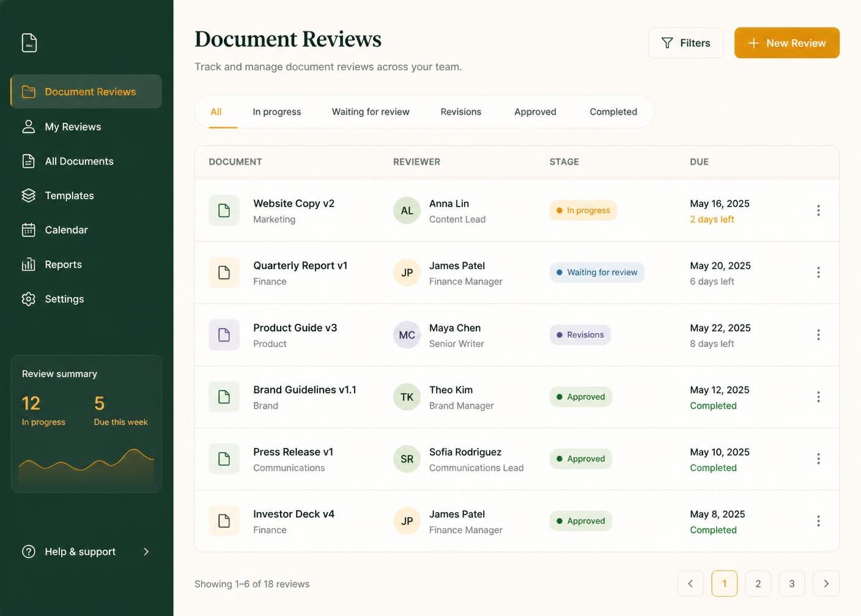The image size is (861, 616).
Task: Click the Calendar icon in sidebar
Action: [x=29, y=230]
